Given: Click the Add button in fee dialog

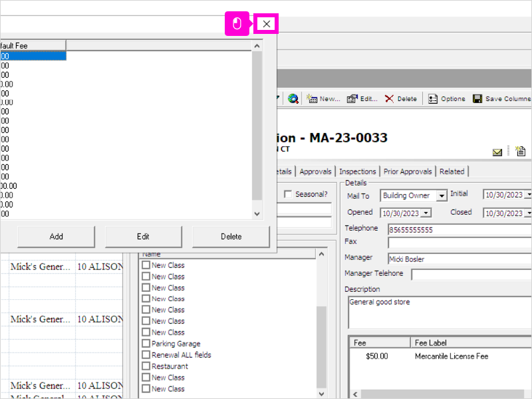Looking at the screenshot, I should (x=56, y=237).
